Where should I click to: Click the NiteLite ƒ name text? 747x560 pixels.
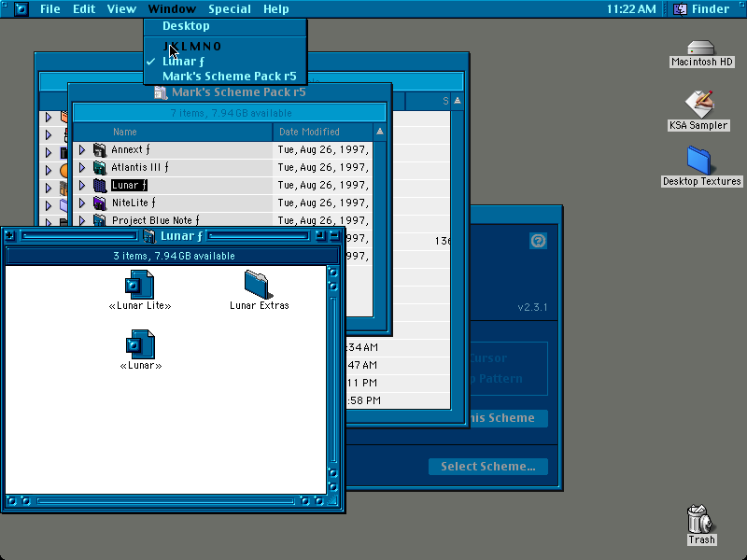[x=134, y=203]
